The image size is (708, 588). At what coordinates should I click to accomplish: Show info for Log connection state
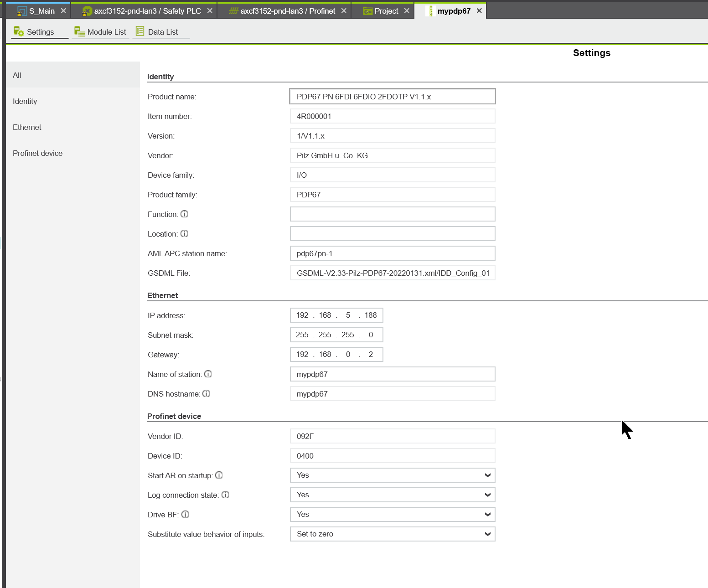pyautogui.click(x=225, y=495)
